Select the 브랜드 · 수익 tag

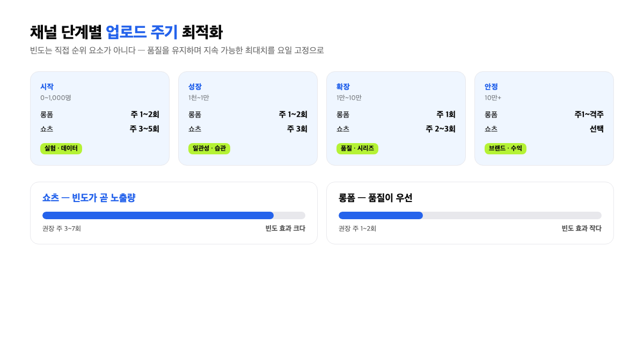[506, 148]
